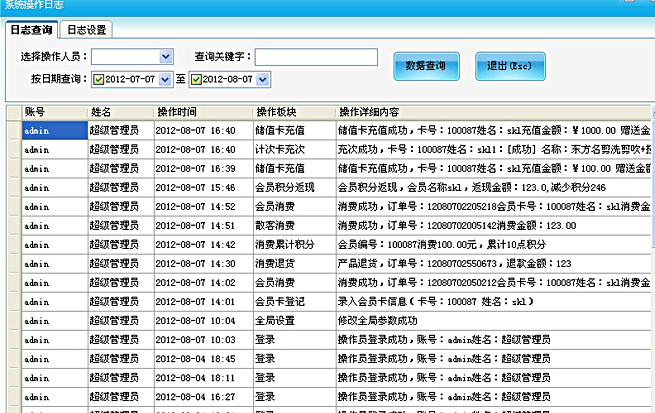
Task: Toggle the end date 2012-08-07 checkbox
Action: click(x=197, y=79)
